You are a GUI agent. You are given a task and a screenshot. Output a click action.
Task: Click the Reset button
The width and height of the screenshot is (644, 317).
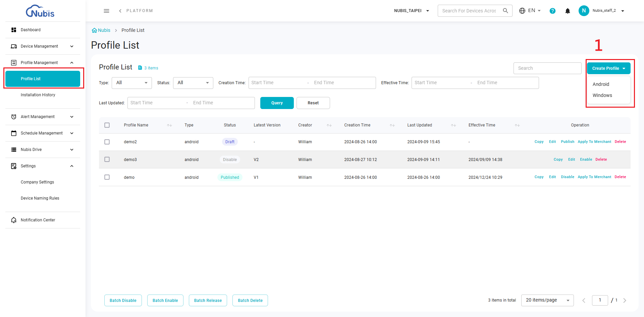point(313,103)
